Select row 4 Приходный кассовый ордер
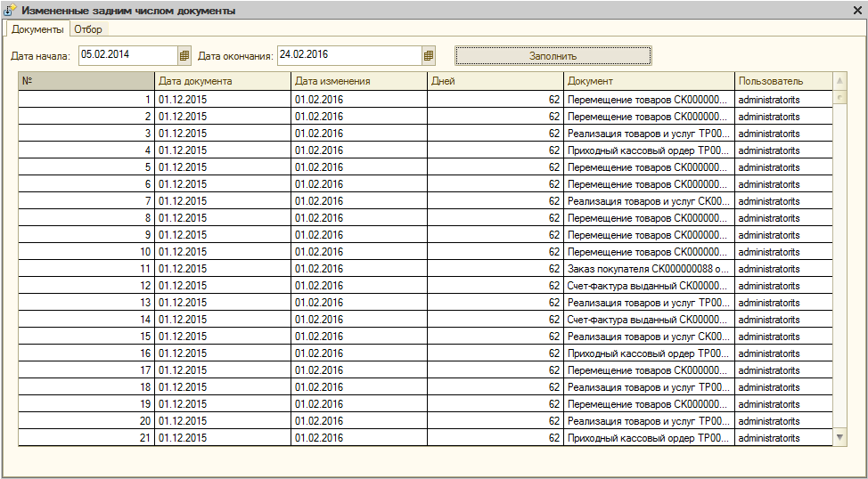This screenshot has width=868, height=479. [x=649, y=150]
